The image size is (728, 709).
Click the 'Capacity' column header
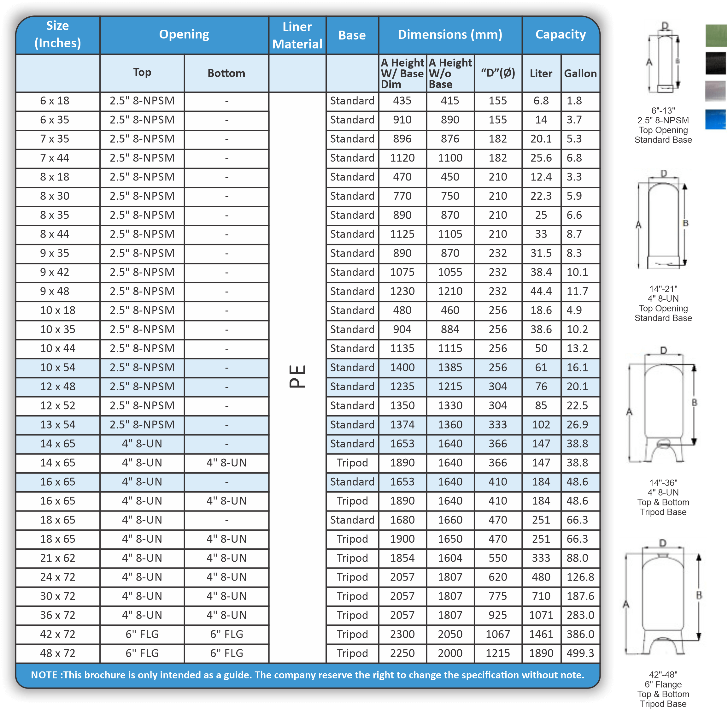click(x=561, y=35)
